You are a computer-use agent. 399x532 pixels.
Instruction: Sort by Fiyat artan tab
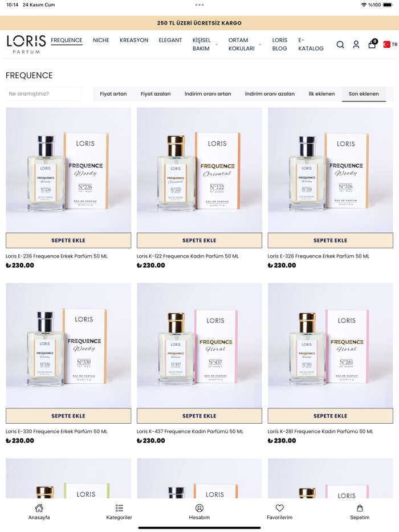[113, 93]
